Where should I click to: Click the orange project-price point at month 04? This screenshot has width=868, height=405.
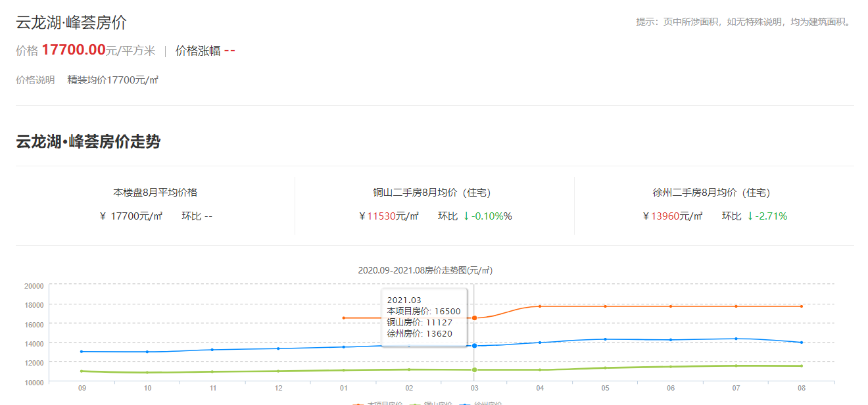click(540, 306)
